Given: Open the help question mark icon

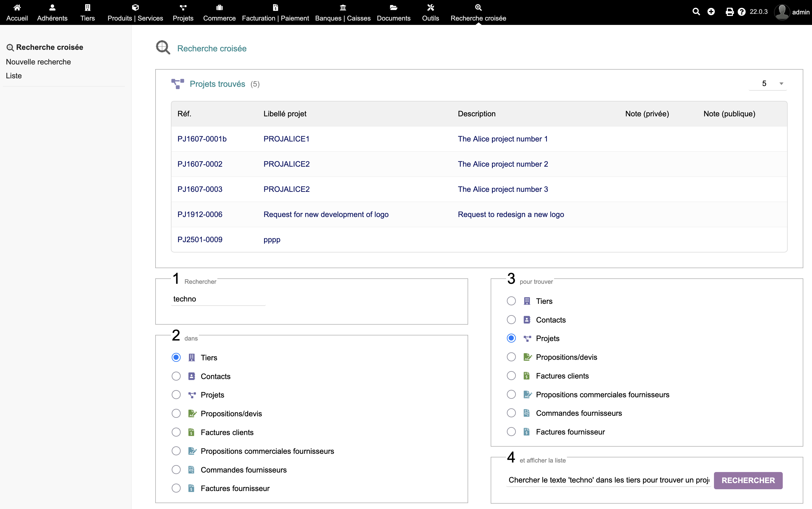Looking at the screenshot, I should 741,12.
